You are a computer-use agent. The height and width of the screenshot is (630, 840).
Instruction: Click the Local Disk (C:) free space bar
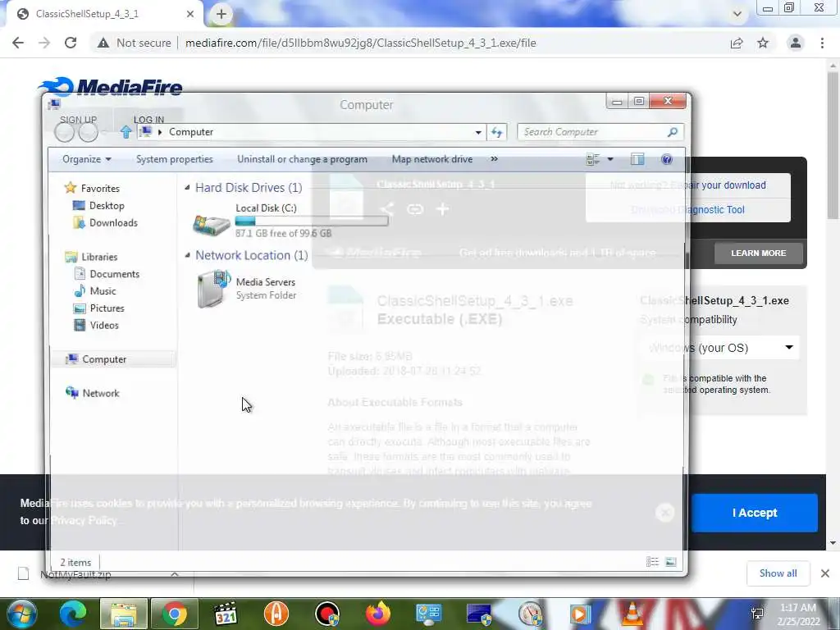(312, 221)
